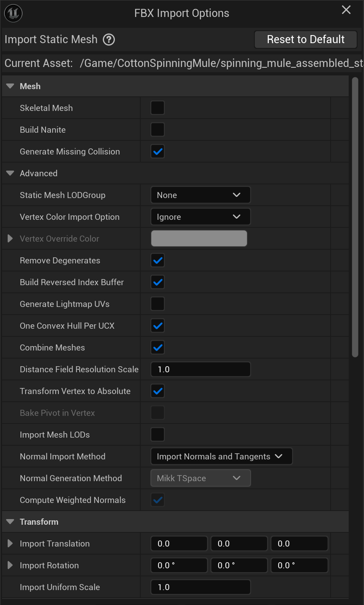Enable Import Mesh LODs checkbox
364x605 pixels.
pyautogui.click(x=158, y=435)
